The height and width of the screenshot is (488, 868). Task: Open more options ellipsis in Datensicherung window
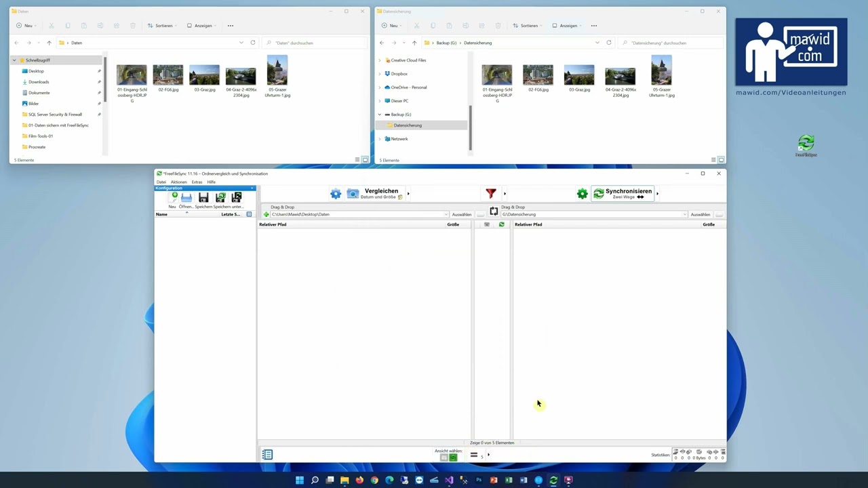tap(594, 26)
